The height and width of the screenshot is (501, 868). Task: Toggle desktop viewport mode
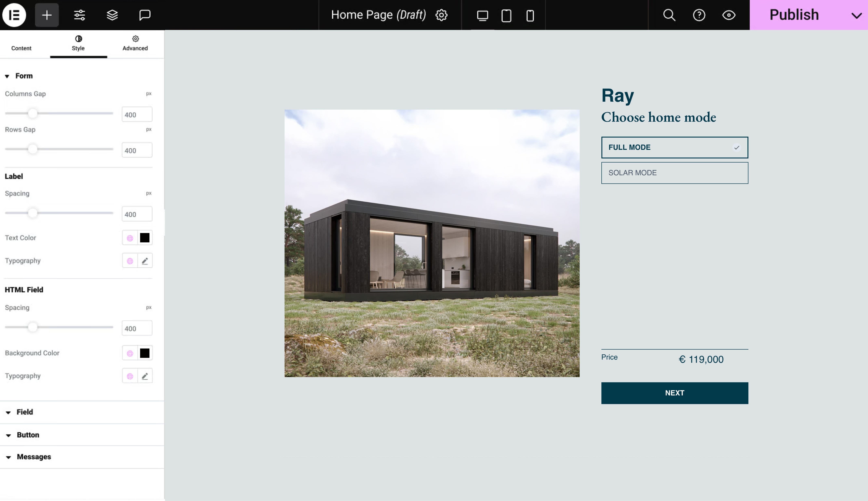click(x=482, y=15)
